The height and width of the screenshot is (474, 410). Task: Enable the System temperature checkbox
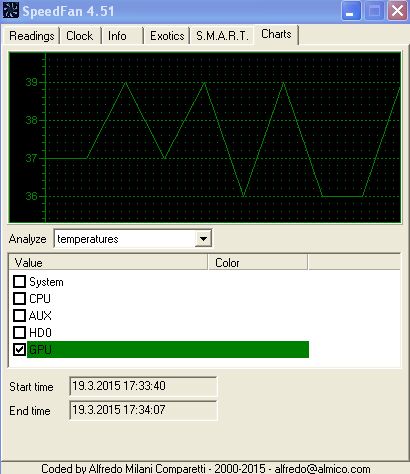(19, 281)
